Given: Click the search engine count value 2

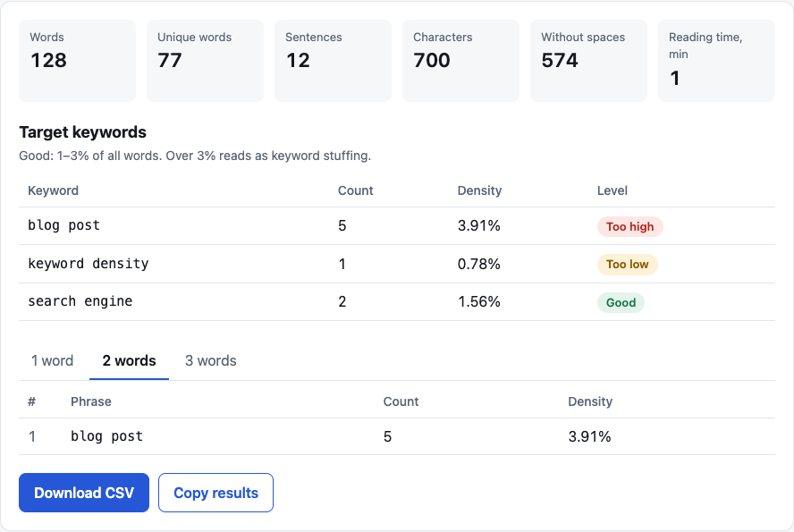Looking at the screenshot, I should 342,301.
